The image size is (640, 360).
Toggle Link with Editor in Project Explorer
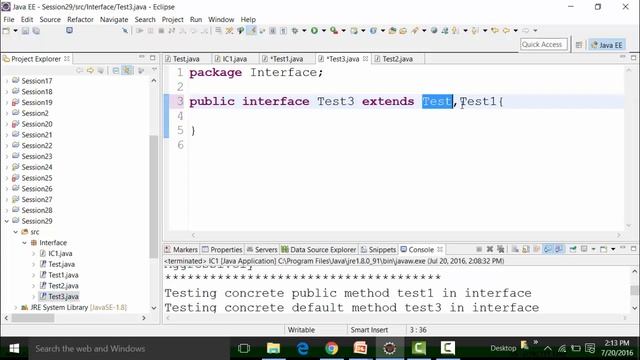[127, 71]
